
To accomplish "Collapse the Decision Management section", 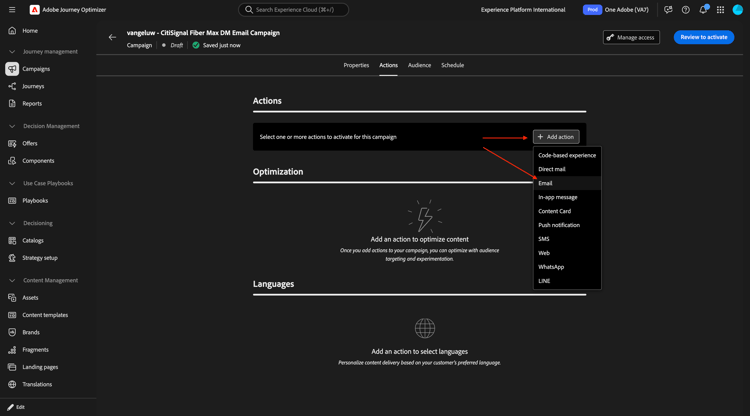I will tap(12, 126).
